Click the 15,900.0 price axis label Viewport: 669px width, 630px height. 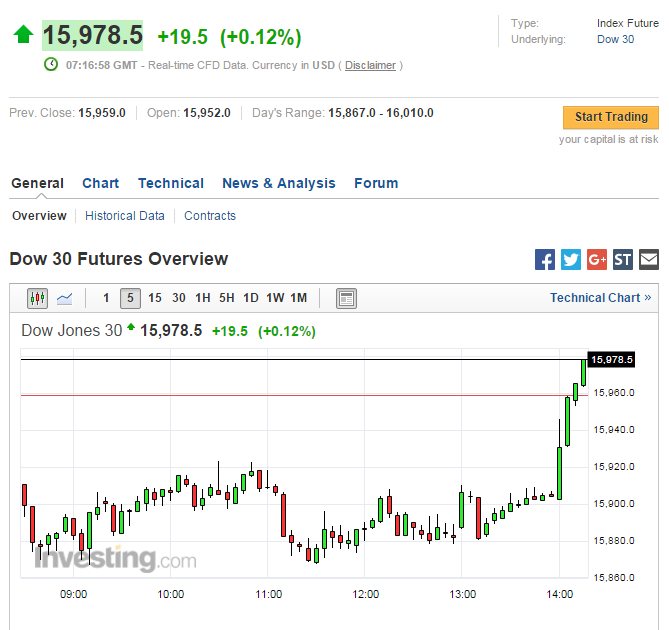coord(614,504)
